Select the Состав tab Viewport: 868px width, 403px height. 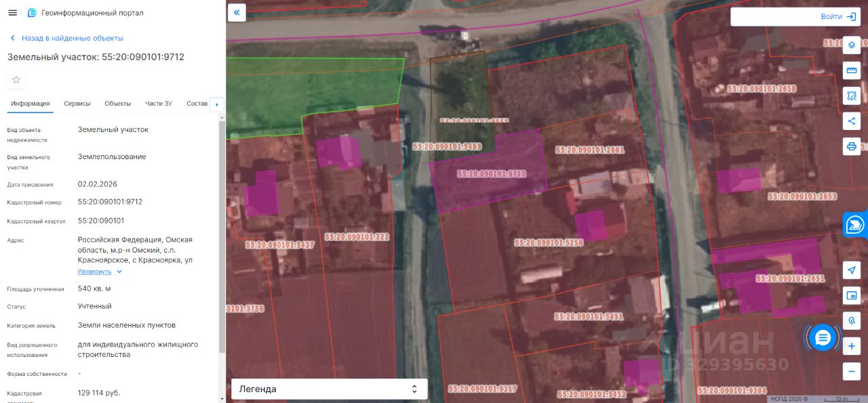click(x=197, y=104)
